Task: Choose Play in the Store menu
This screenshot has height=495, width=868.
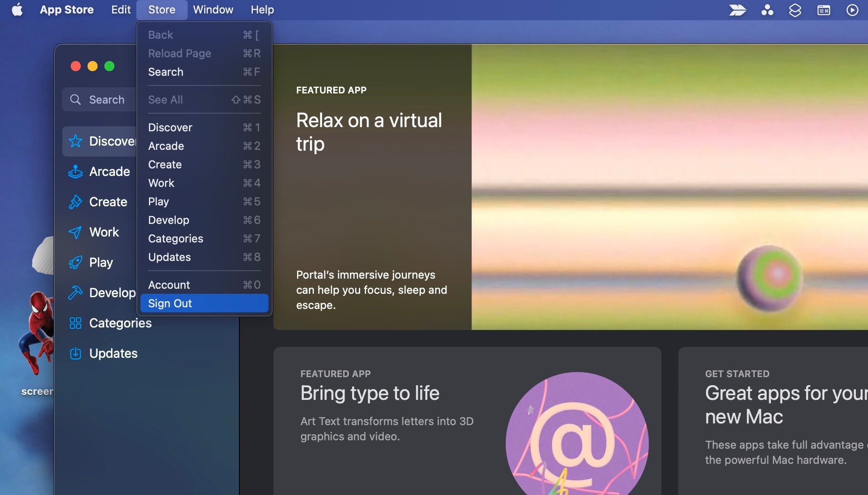Action: tap(204, 202)
